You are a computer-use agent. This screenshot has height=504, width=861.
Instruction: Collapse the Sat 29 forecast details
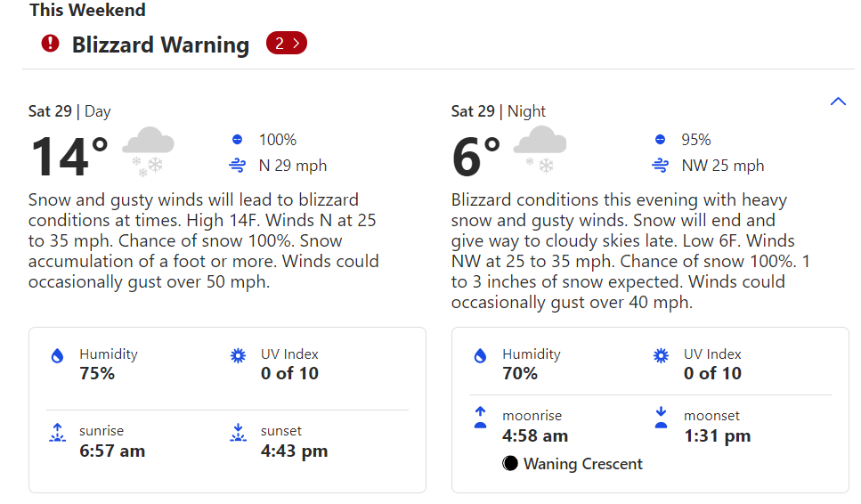click(838, 102)
